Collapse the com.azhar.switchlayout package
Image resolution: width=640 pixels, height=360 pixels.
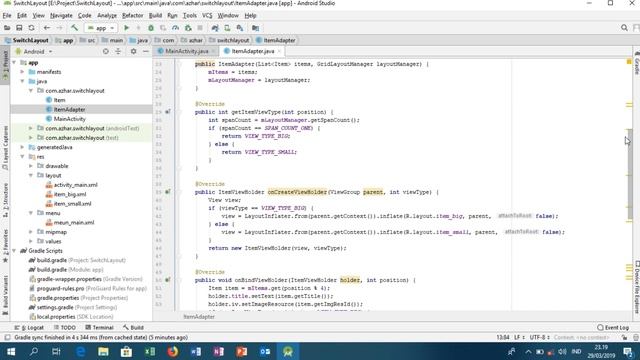[x=31, y=91]
